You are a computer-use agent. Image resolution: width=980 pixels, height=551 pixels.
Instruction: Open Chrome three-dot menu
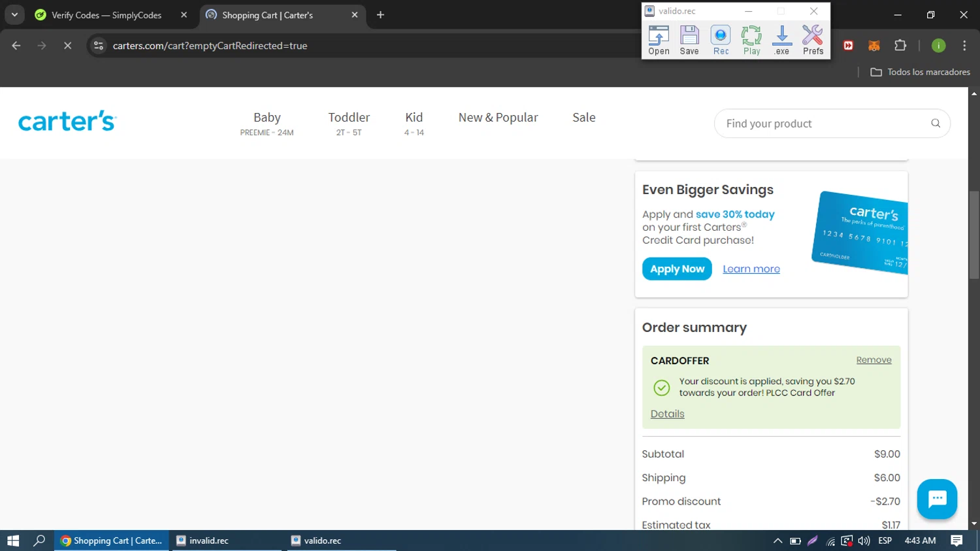tap(964, 46)
